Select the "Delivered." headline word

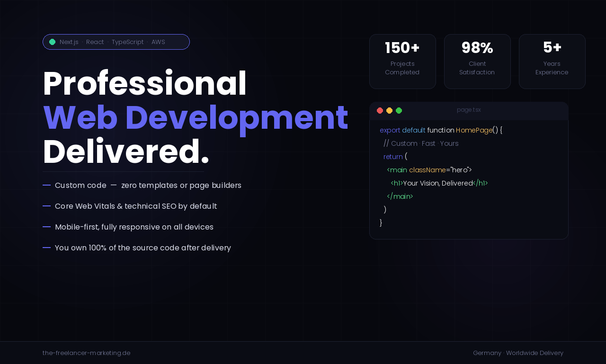point(126,152)
